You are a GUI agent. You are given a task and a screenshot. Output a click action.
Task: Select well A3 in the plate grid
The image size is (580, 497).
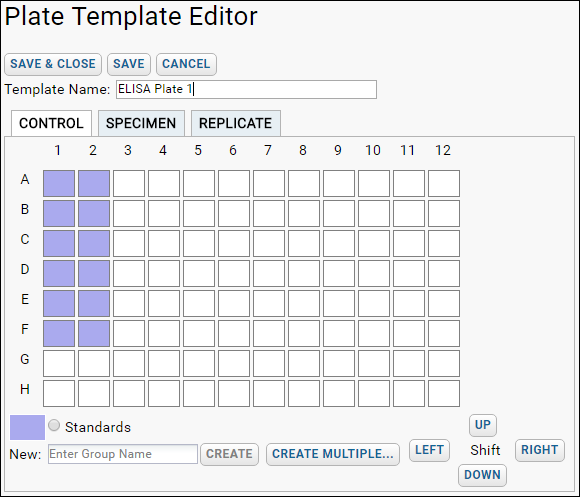pyautogui.click(x=129, y=183)
